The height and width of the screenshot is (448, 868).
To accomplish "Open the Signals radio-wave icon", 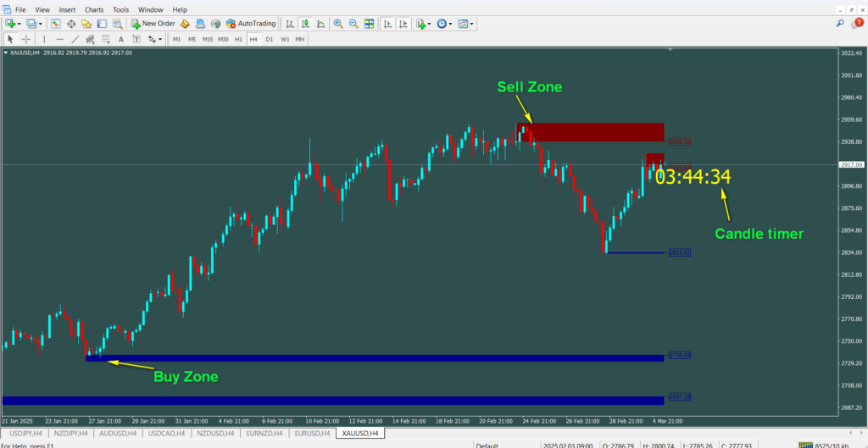I will [216, 24].
